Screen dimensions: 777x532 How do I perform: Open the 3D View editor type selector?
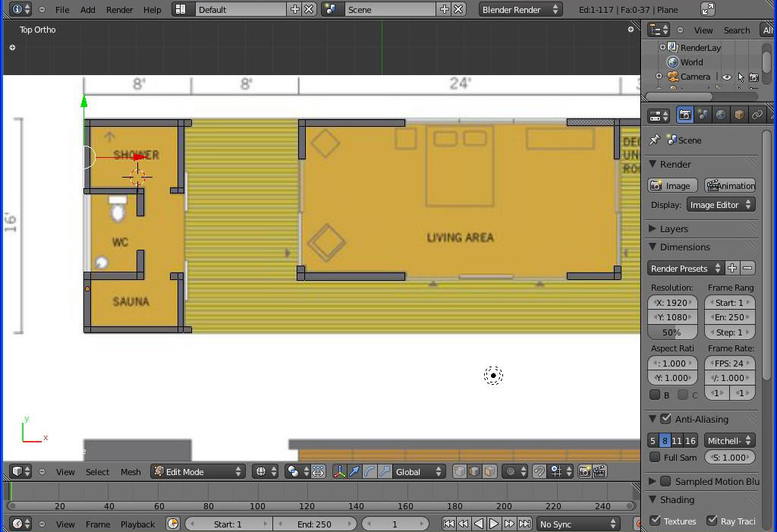[x=21, y=471]
